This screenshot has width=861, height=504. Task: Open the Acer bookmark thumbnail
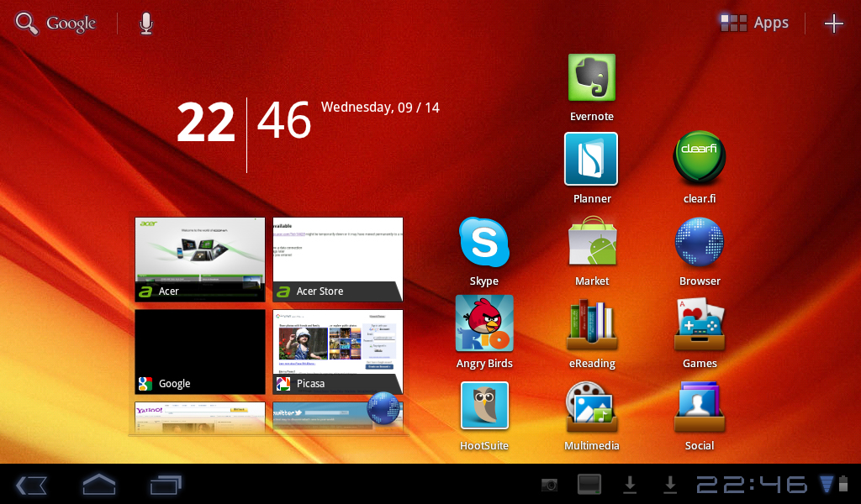(x=200, y=259)
